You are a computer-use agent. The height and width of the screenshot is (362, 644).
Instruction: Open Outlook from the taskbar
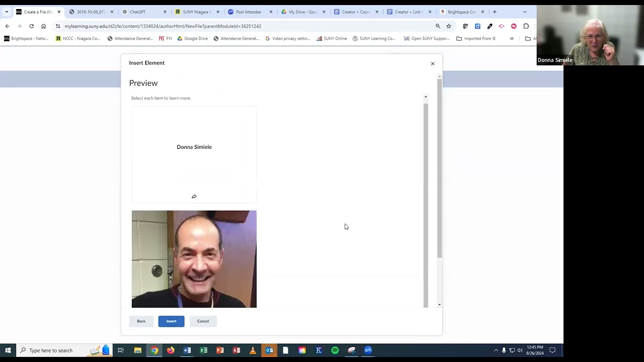(269, 350)
